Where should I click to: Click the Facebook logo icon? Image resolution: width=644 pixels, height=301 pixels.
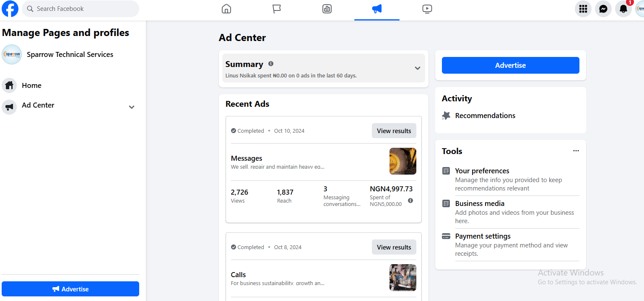10,9
